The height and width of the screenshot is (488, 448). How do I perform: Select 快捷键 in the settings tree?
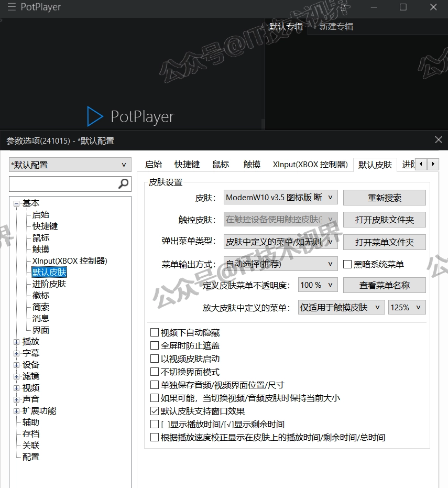[x=45, y=226]
